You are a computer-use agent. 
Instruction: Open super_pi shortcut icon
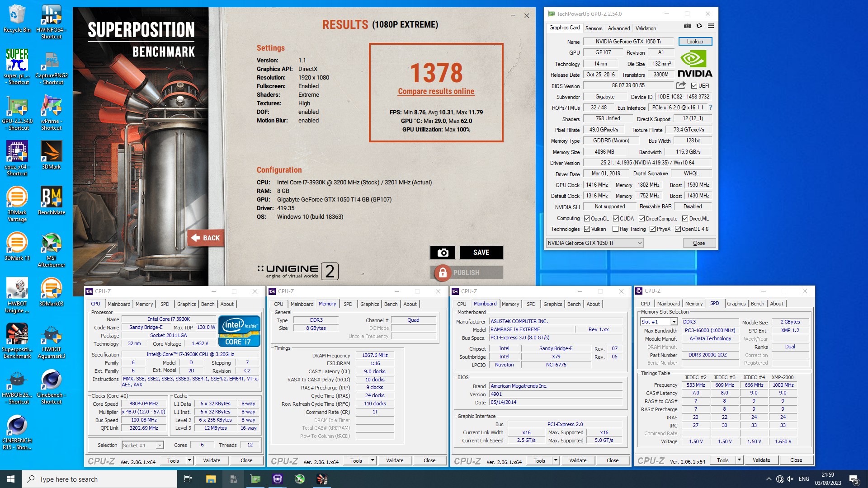pos(17,66)
